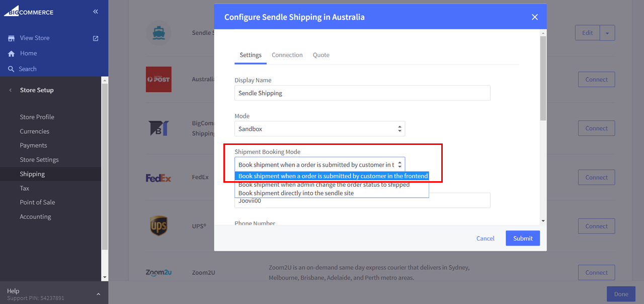Screen dimensions: 644x304
Task: Open the Quote tab
Action: pyautogui.click(x=321, y=55)
